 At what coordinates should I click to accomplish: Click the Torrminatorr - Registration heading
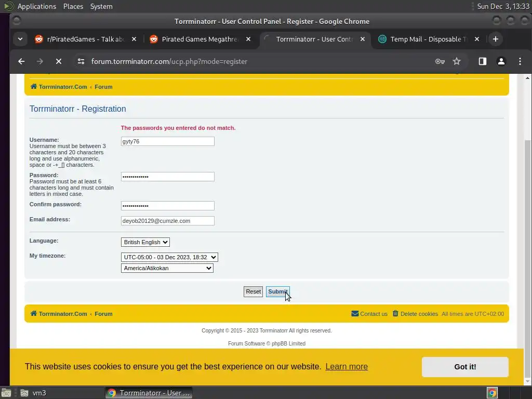pos(78,109)
